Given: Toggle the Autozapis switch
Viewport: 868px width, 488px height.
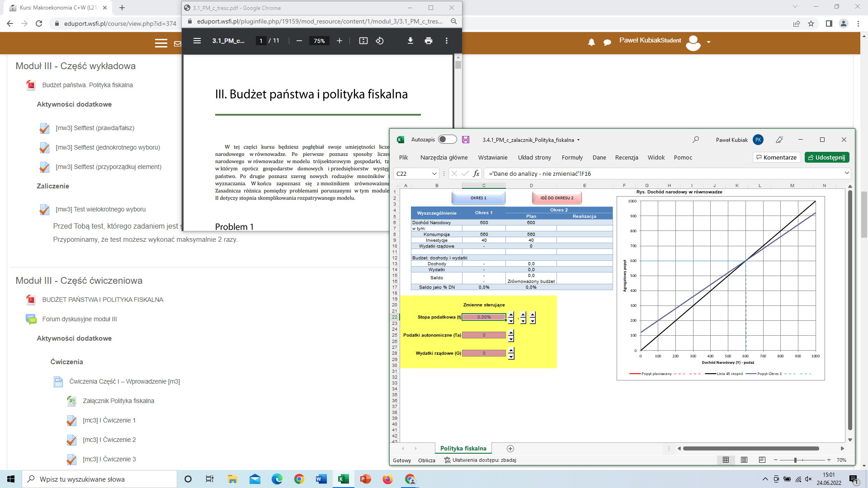Looking at the screenshot, I should coord(447,140).
